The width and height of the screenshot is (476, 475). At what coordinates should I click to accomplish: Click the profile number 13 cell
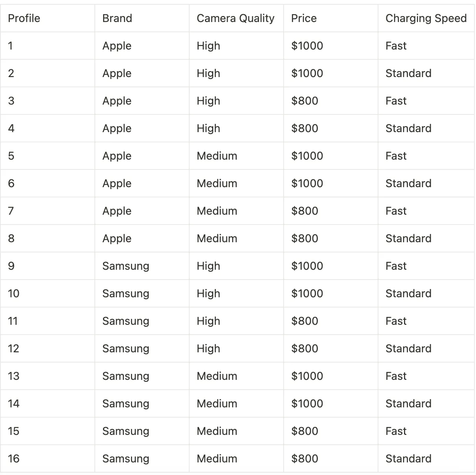47,376
